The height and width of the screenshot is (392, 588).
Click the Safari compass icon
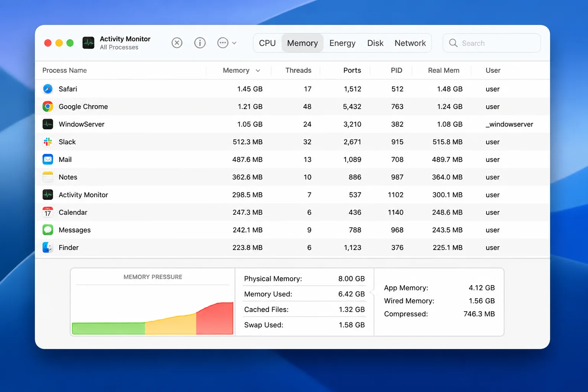[48, 89]
